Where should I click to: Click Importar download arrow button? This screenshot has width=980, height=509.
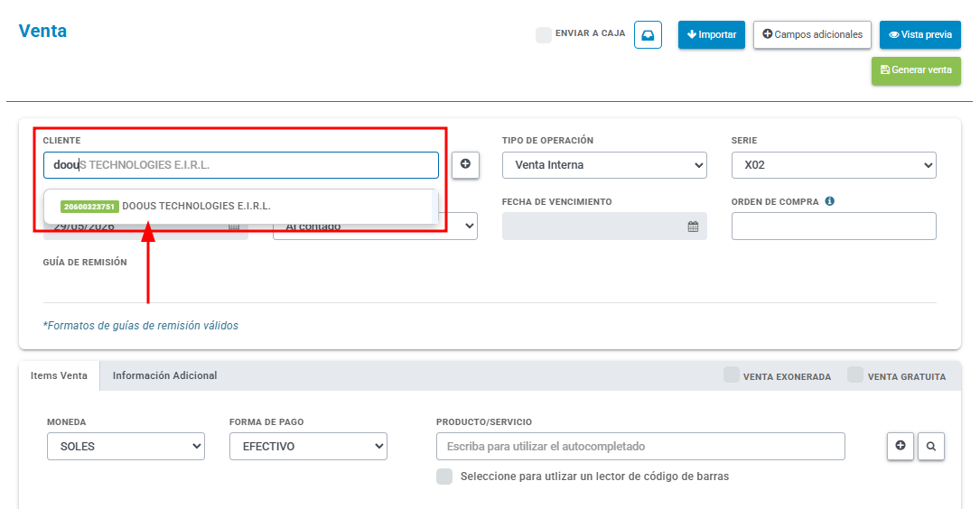(711, 34)
